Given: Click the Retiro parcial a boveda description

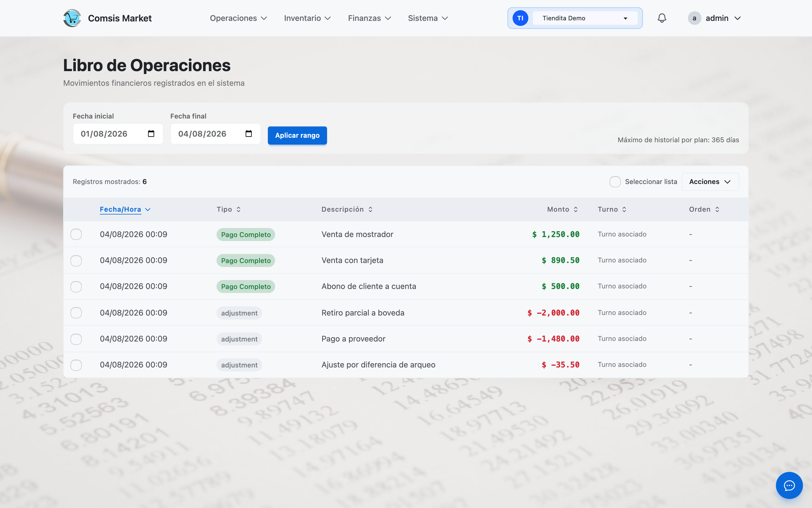Looking at the screenshot, I should tap(363, 313).
